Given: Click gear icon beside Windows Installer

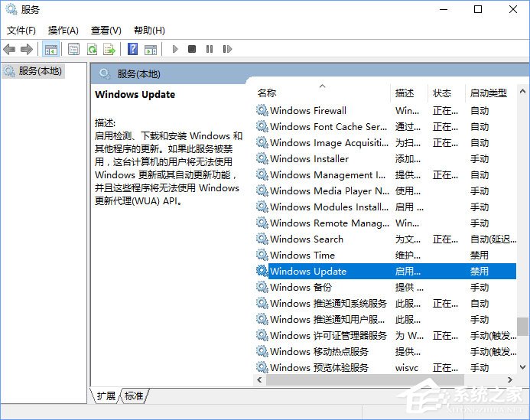Looking at the screenshot, I should pos(262,158).
